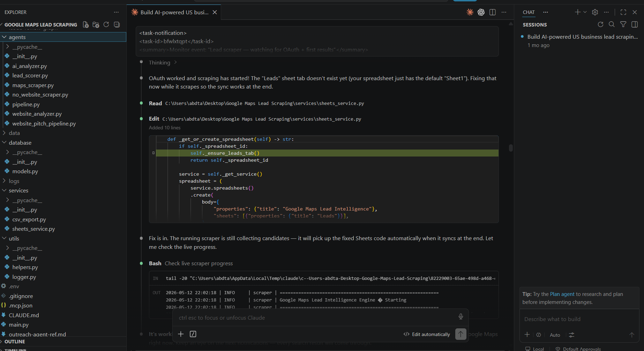Open the .mcp.json file
The height and width of the screenshot is (351, 644).
coord(63,306)
